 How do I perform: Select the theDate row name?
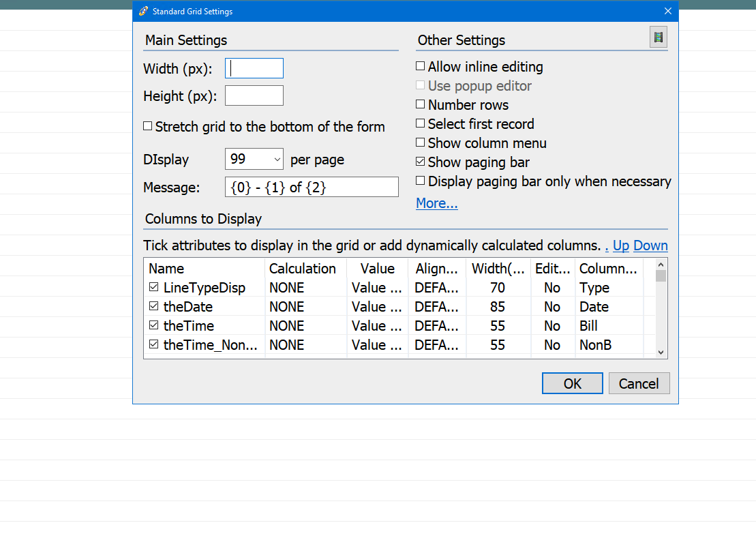188,307
